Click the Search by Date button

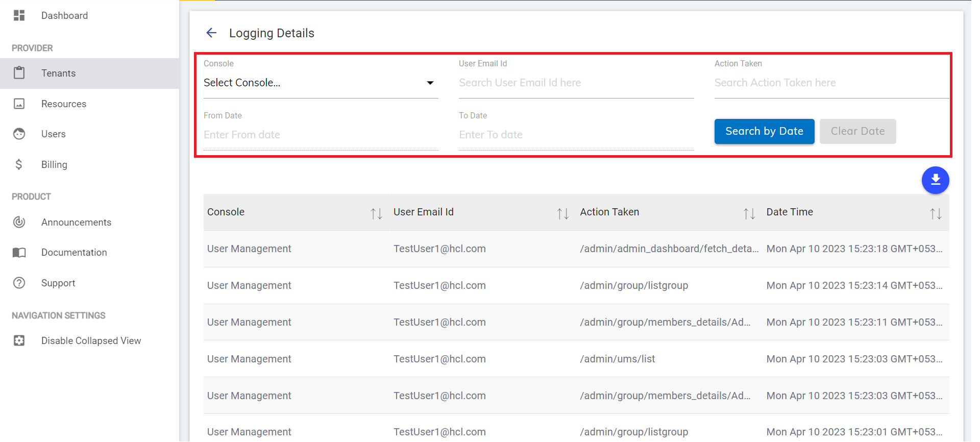(x=764, y=131)
